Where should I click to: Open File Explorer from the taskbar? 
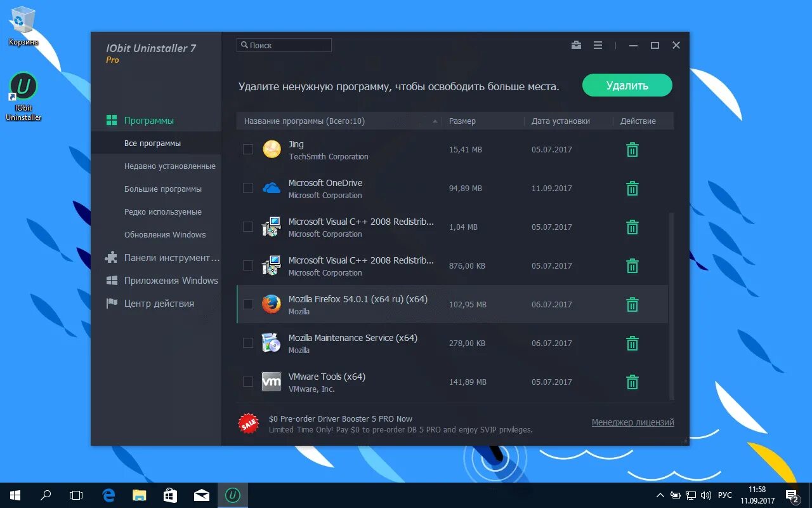point(140,495)
